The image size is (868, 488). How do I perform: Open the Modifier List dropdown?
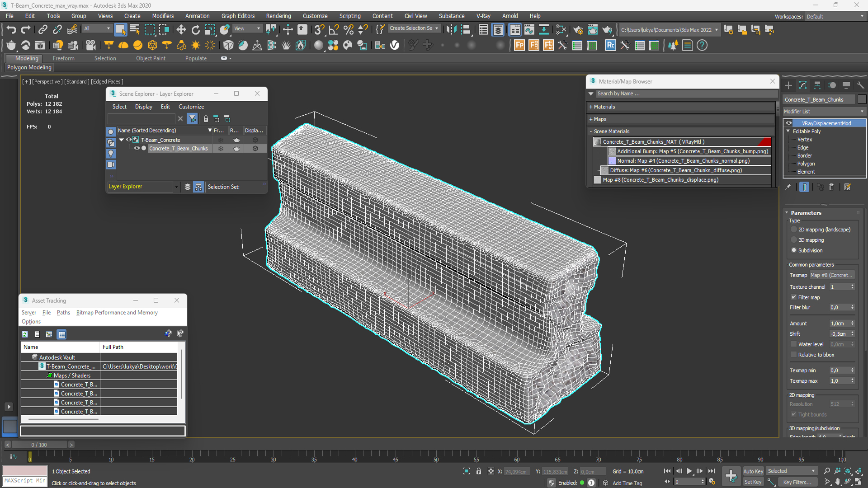(x=824, y=111)
